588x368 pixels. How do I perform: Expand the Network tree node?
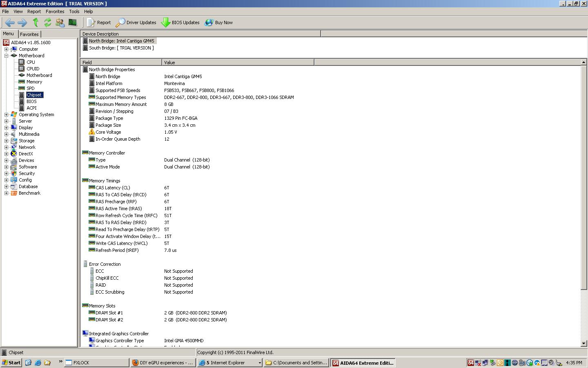pyautogui.click(x=6, y=147)
